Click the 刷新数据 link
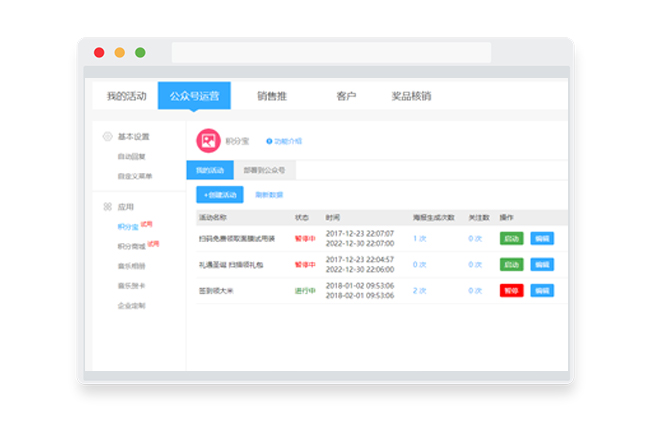 pos(269,195)
